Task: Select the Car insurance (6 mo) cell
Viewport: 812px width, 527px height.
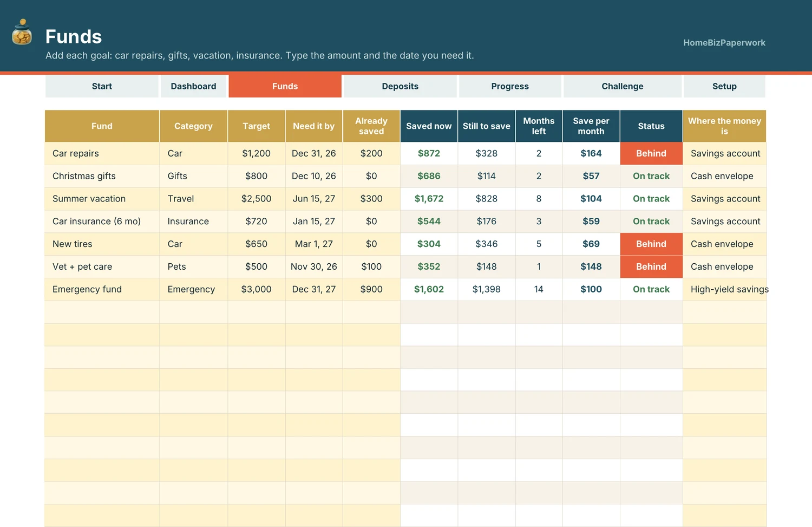Action: tap(102, 222)
